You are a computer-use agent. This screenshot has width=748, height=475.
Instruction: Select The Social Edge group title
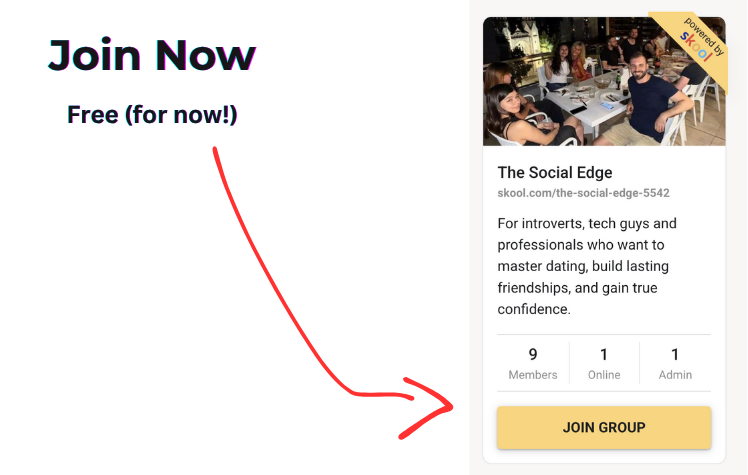[x=555, y=172]
